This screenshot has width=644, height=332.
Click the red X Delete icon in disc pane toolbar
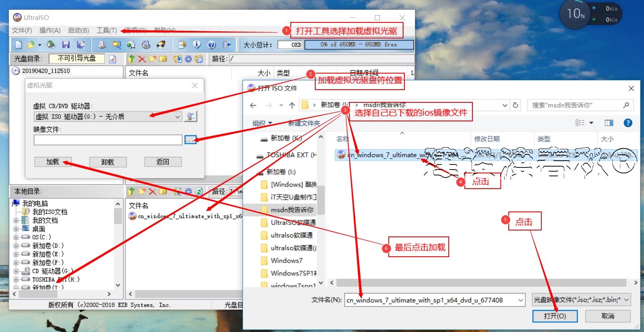142,59
